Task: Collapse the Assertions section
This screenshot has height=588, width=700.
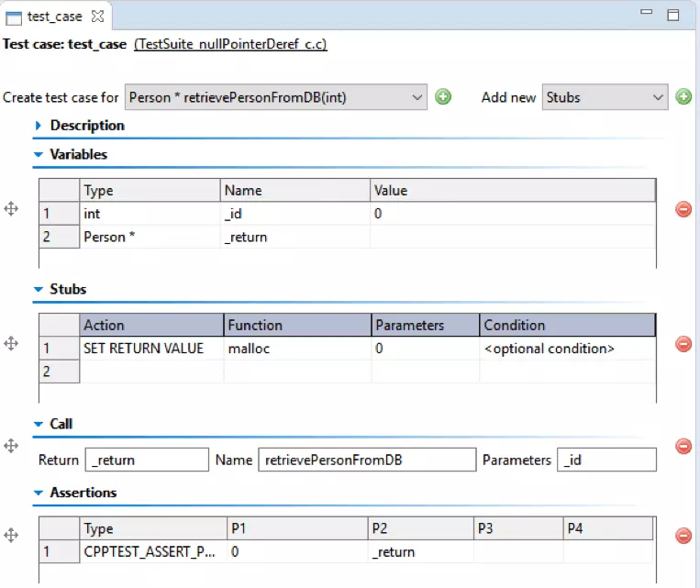Action: point(39,493)
